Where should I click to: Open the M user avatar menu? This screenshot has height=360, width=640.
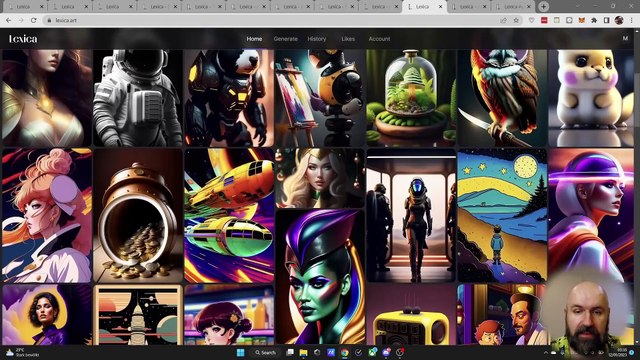pos(625,38)
